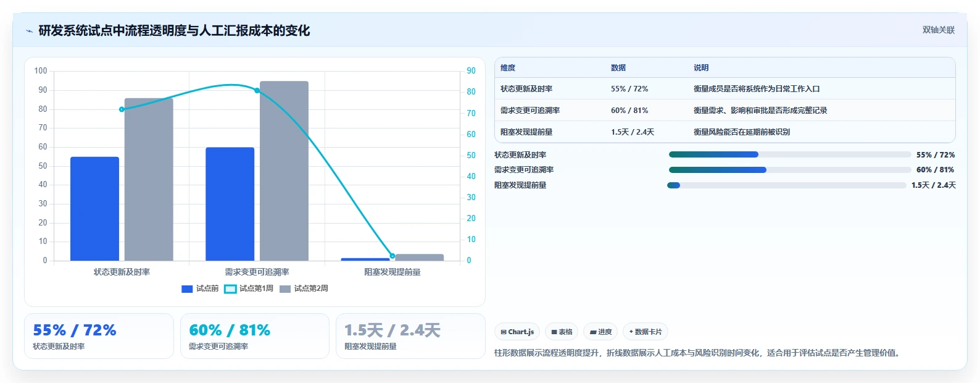This screenshot has width=980, height=383.
Task: Click the line point above 阻塞发现提前量
Action: click(x=392, y=256)
